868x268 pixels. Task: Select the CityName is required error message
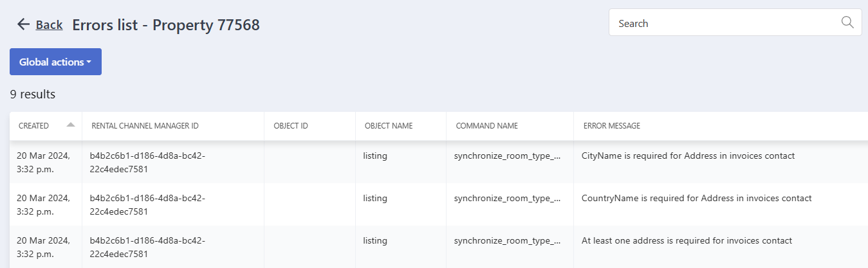688,156
